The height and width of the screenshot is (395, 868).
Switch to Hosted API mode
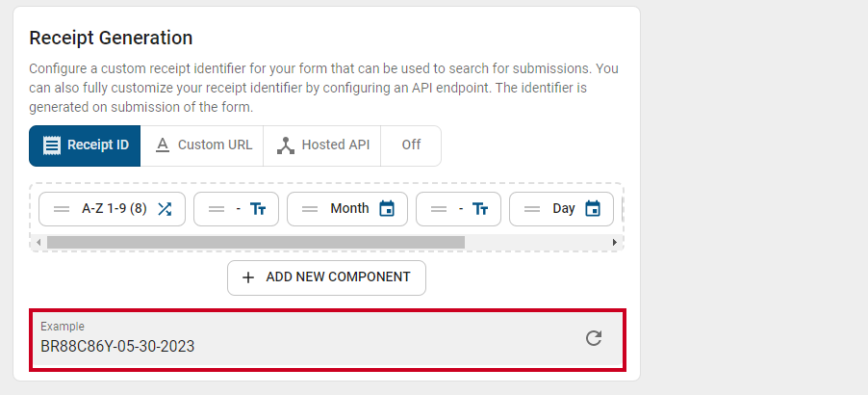[x=322, y=145]
